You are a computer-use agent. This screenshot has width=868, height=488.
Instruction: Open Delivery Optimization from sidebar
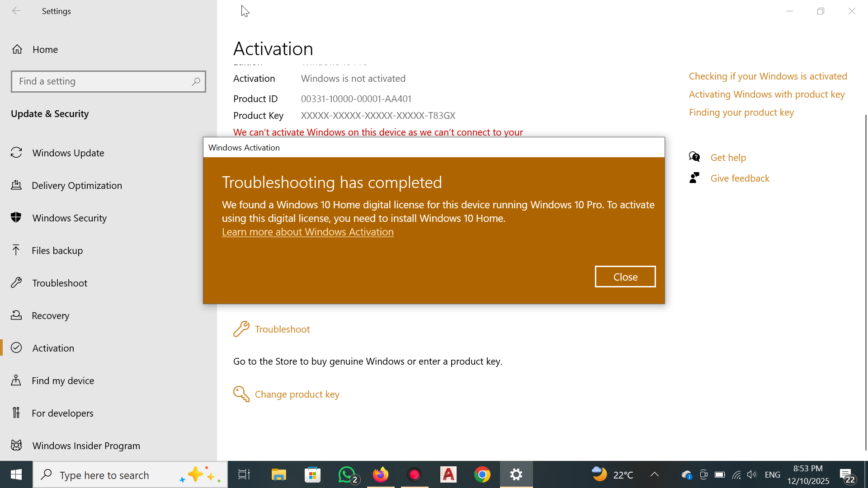(76, 185)
